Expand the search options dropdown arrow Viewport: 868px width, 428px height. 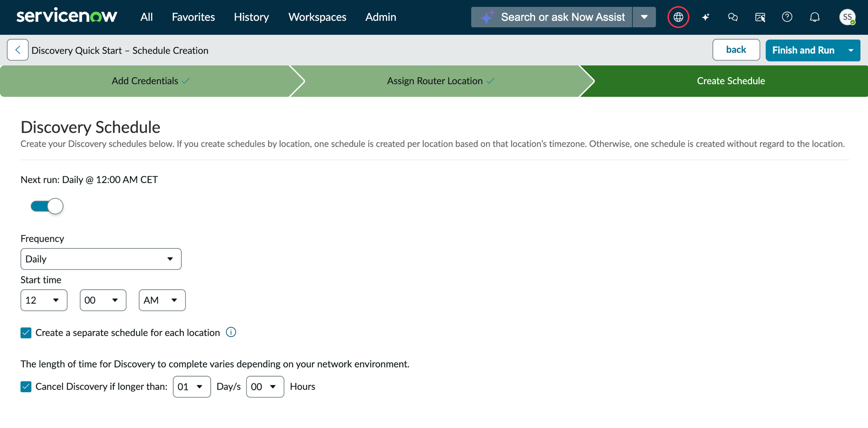click(644, 17)
